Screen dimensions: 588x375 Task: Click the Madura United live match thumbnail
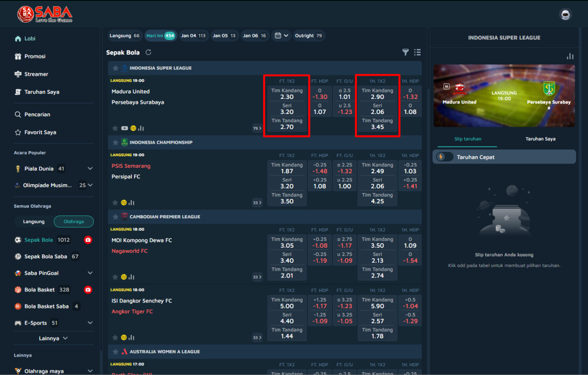[x=504, y=96]
